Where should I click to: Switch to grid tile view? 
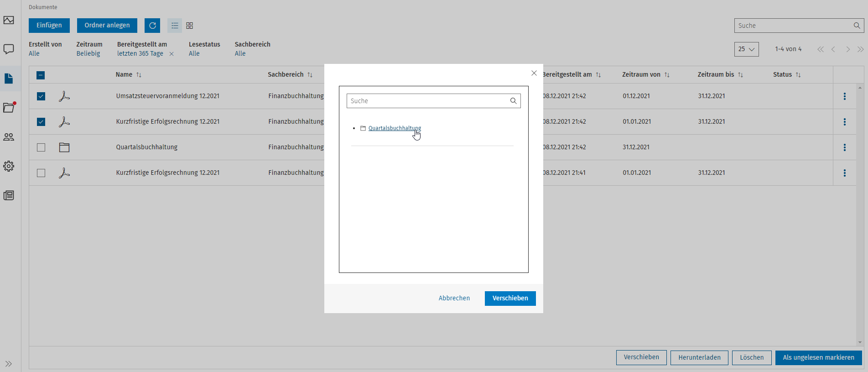click(x=190, y=26)
